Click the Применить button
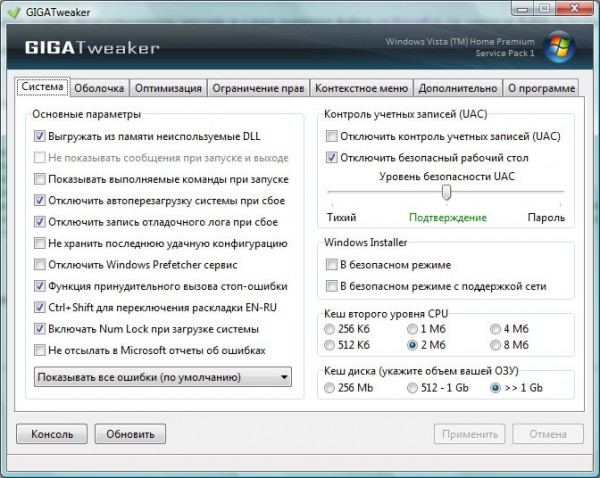 click(x=470, y=434)
